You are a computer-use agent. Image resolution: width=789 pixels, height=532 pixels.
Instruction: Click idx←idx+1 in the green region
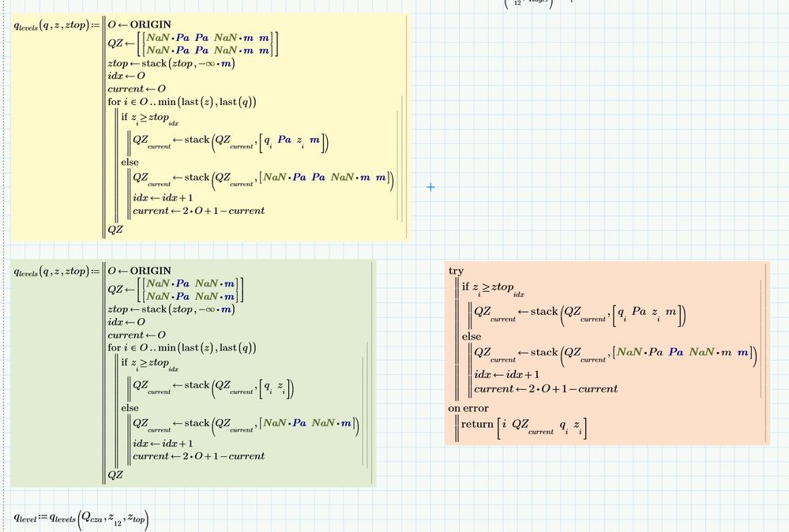pos(163,444)
